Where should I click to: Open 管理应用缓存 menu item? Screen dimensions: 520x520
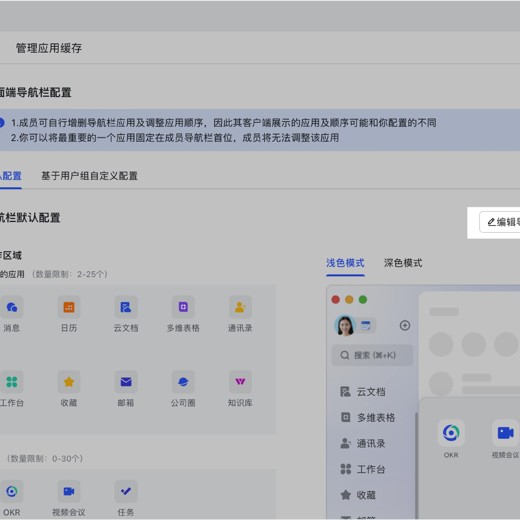(x=49, y=48)
